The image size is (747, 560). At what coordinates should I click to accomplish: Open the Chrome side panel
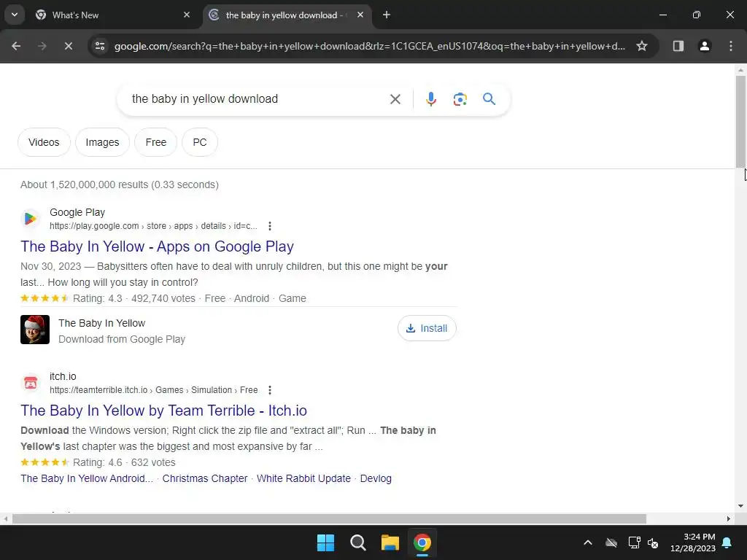678,46
